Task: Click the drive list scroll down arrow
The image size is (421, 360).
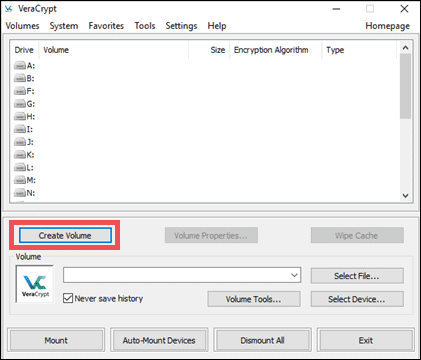Action: [405, 196]
